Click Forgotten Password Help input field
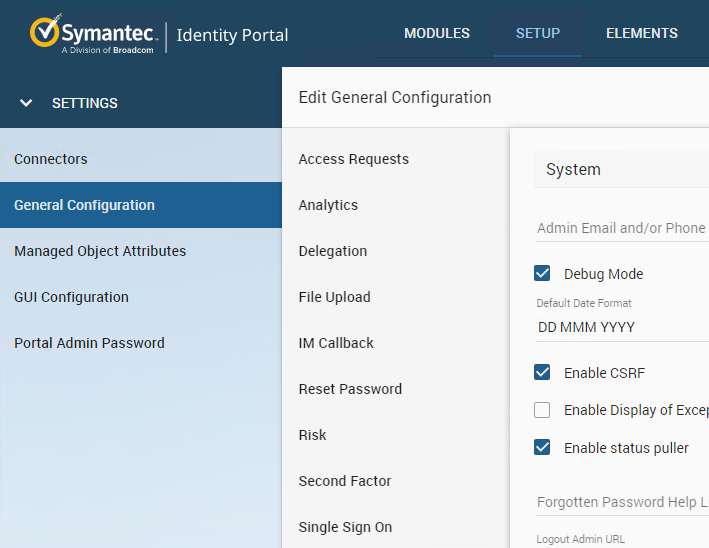Screen dimensions: 709x548 tap(621, 502)
